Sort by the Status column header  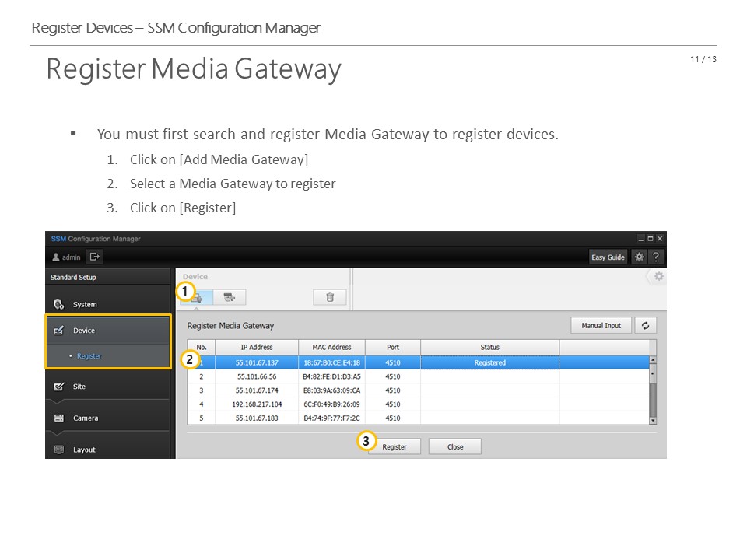click(489, 347)
